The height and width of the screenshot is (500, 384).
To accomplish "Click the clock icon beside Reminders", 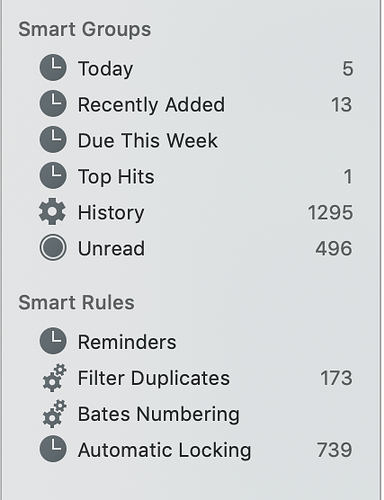I will tap(53, 341).
